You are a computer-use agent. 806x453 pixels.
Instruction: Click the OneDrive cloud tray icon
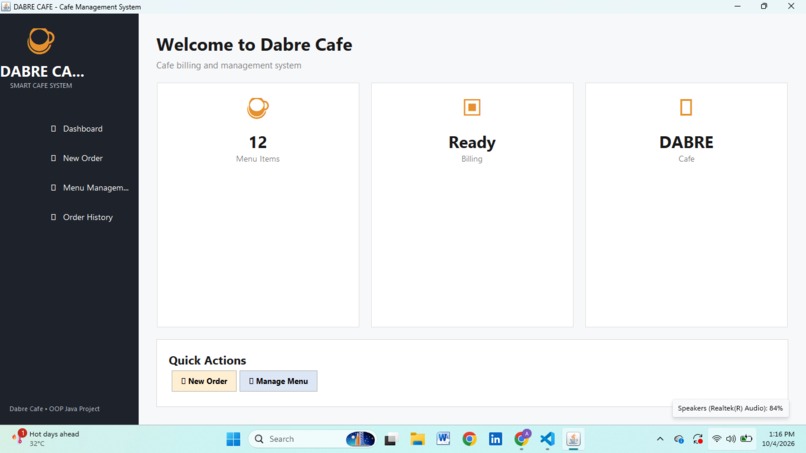click(x=679, y=439)
